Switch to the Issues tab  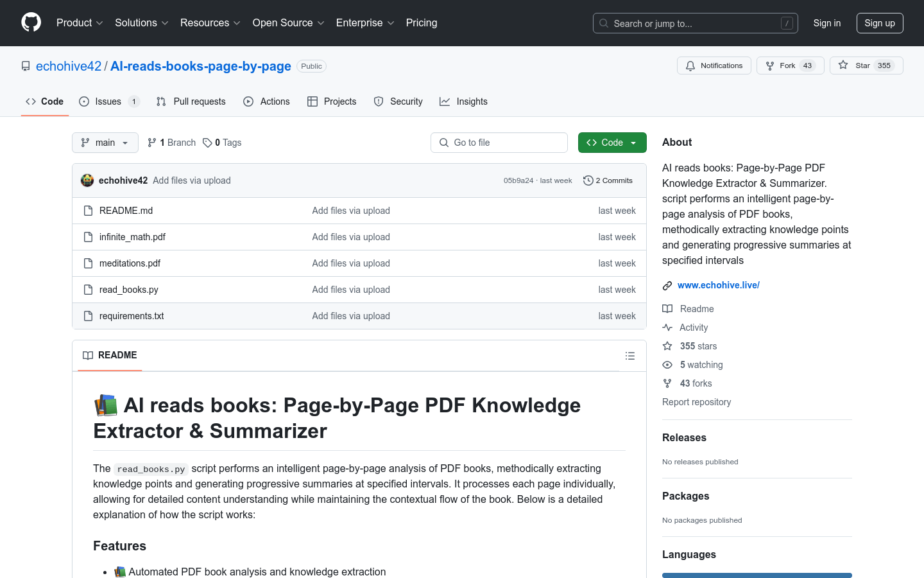click(x=109, y=101)
